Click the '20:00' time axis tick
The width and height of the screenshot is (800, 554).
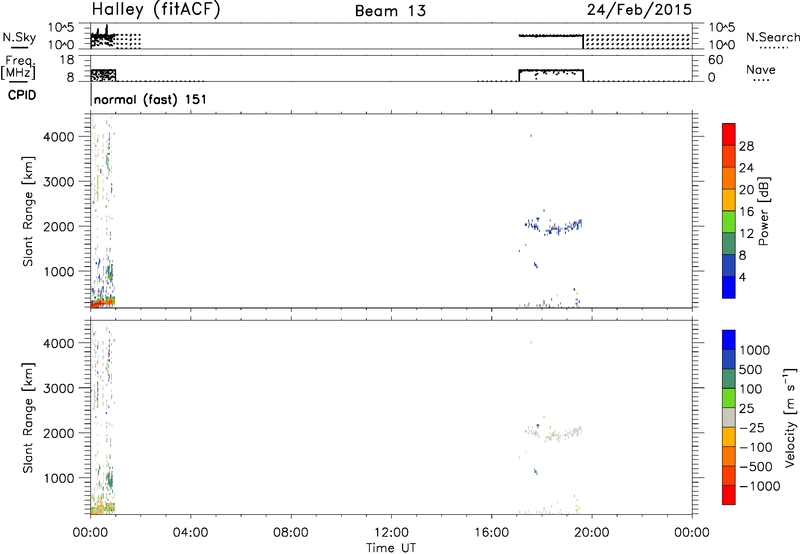[591, 533]
